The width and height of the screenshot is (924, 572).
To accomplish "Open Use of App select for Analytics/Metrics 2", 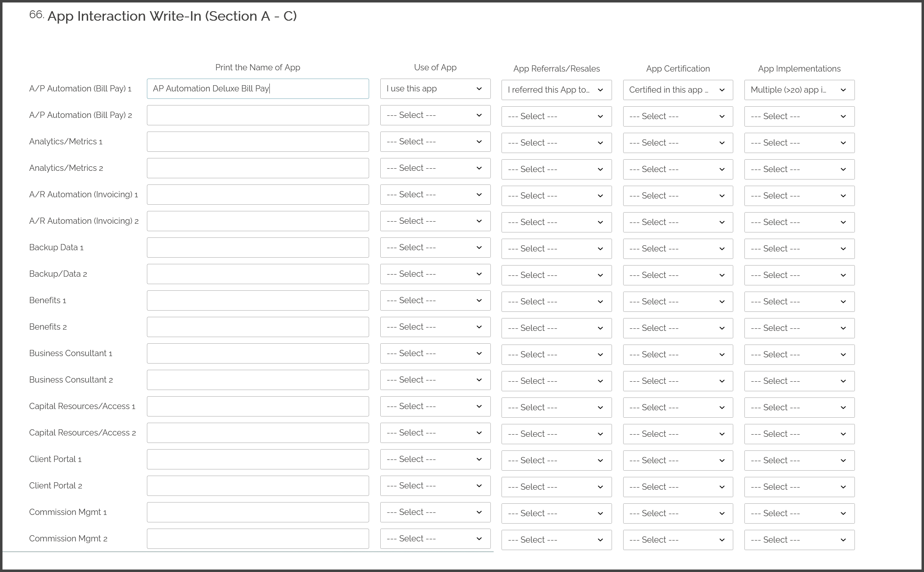I will (435, 168).
